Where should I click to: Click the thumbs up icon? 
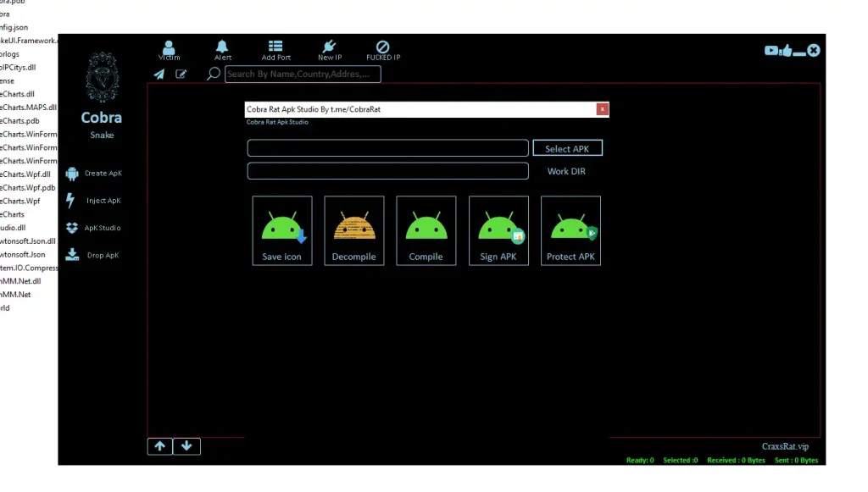tap(786, 51)
